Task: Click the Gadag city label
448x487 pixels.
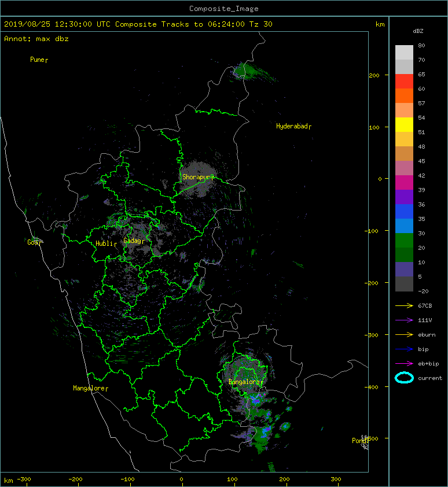Action: pyautogui.click(x=134, y=241)
